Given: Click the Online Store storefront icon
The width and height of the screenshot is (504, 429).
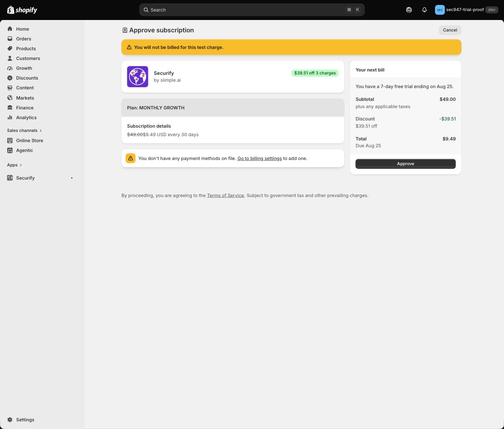Looking at the screenshot, I should tap(10, 140).
